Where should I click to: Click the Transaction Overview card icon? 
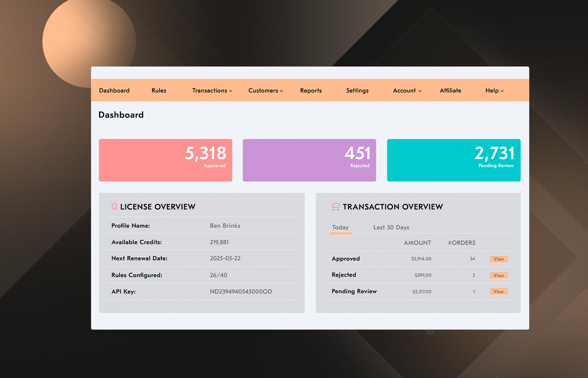(336, 207)
